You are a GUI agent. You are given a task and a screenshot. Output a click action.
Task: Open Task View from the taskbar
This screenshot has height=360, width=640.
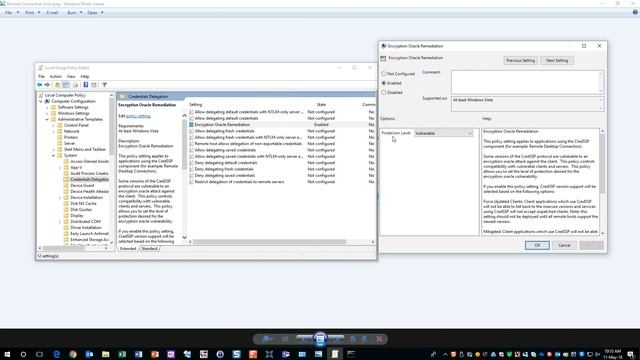click(40, 354)
